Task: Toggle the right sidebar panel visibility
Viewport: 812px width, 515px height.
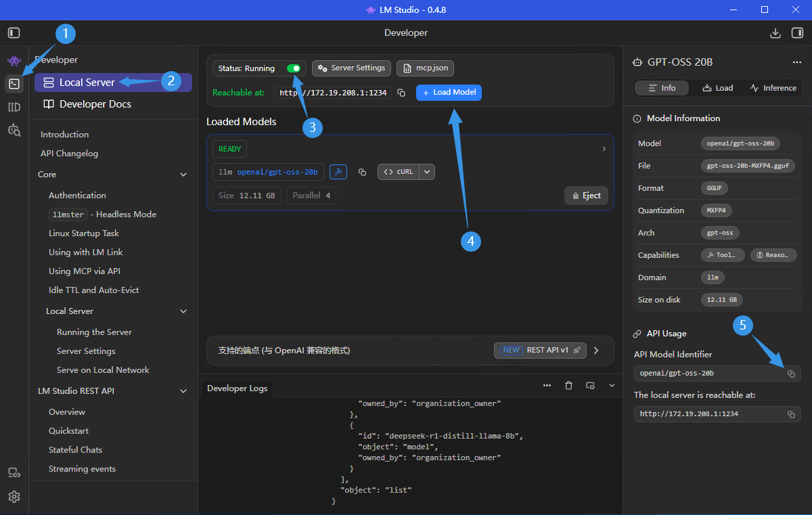Action: coord(797,32)
